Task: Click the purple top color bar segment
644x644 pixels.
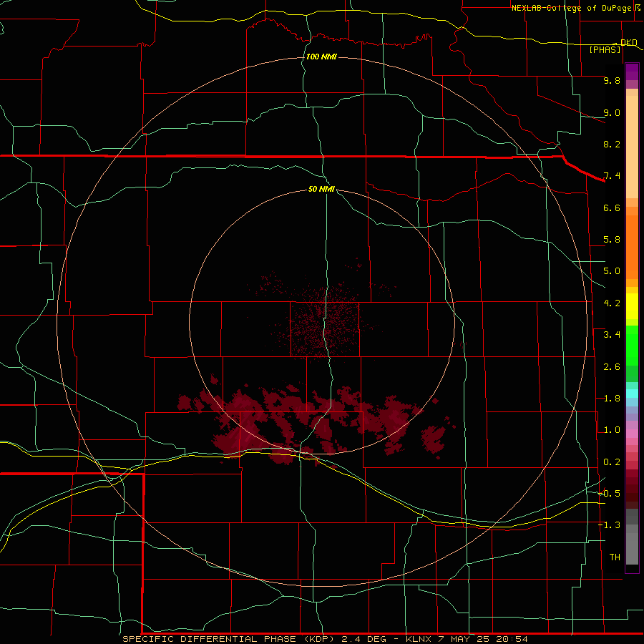Action: click(x=632, y=72)
